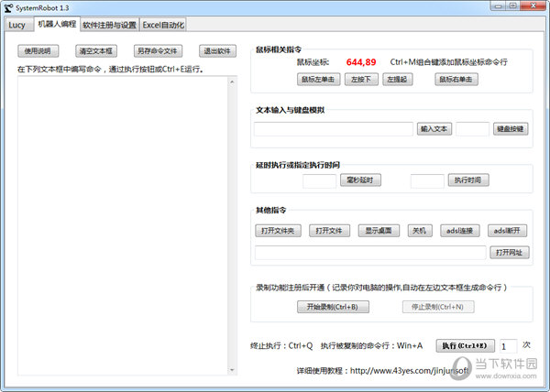Viewport: 550px width, 392px height.
Task: Focus the URL input field beside 打开网址
Action: click(x=370, y=253)
